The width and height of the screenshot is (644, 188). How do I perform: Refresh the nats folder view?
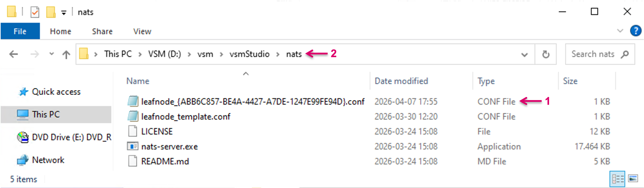(x=546, y=54)
